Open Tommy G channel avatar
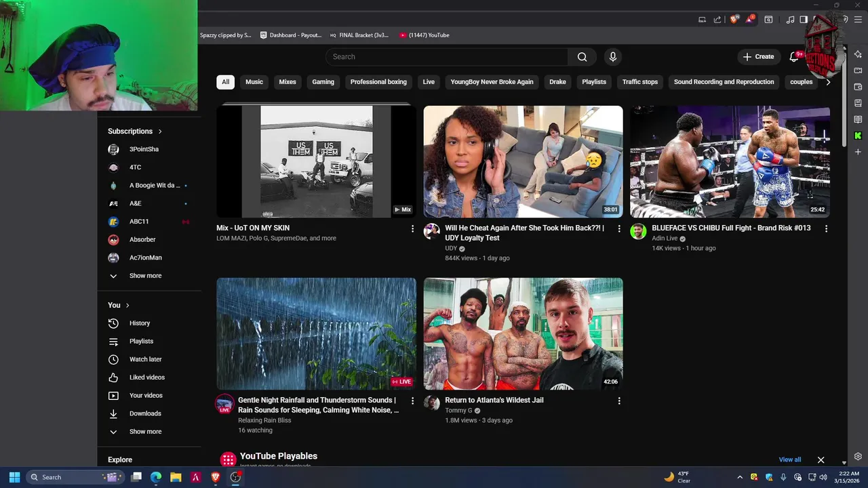Image resolution: width=868 pixels, height=488 pixels. point(431,403)
